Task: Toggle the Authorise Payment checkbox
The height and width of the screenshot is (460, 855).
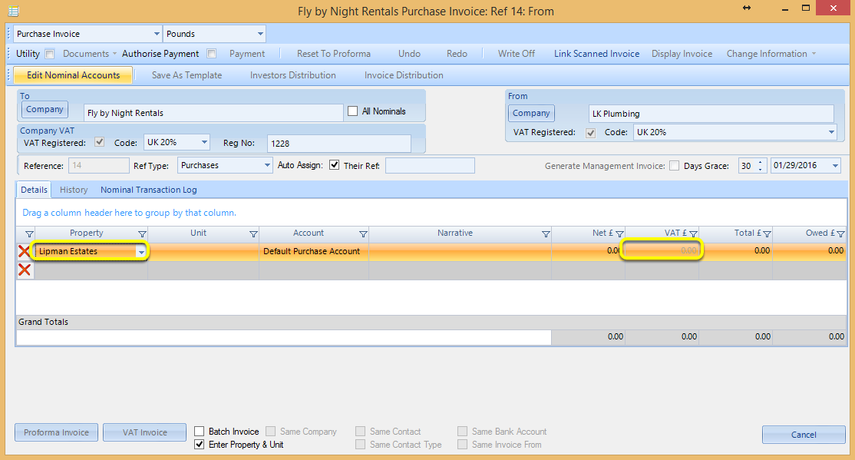Action: 212,53
